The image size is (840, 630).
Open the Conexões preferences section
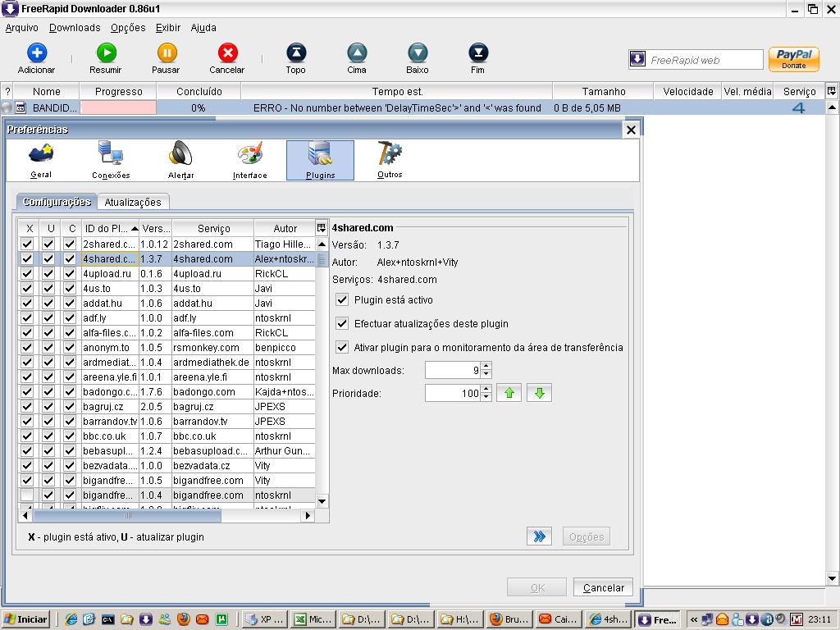pos(111,159)
